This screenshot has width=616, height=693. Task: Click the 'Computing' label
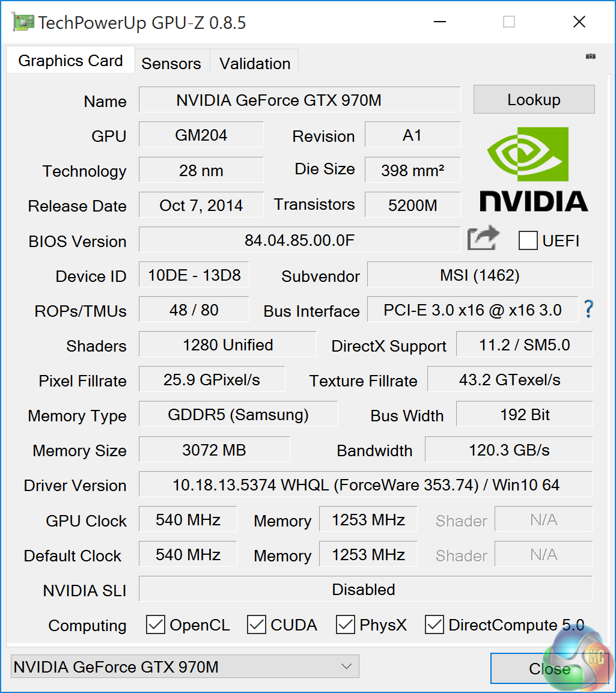(88, 625)
